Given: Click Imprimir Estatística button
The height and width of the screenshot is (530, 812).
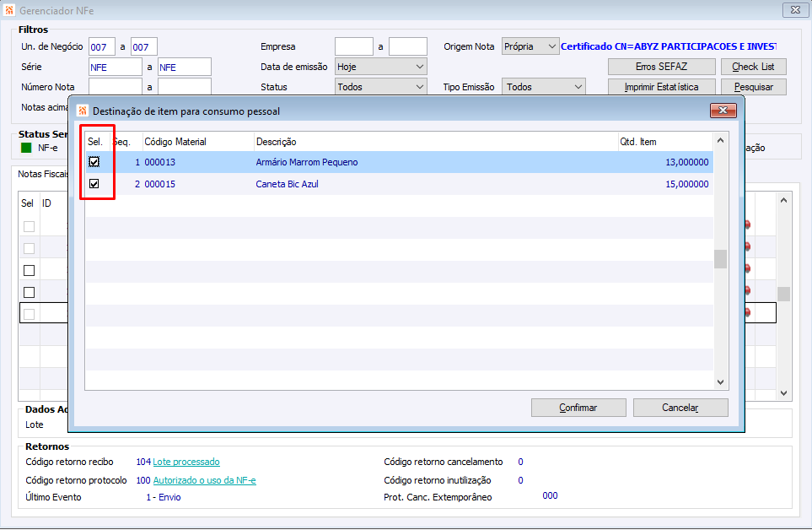Looking at the screenshot, I should click(x=661, y=87).
